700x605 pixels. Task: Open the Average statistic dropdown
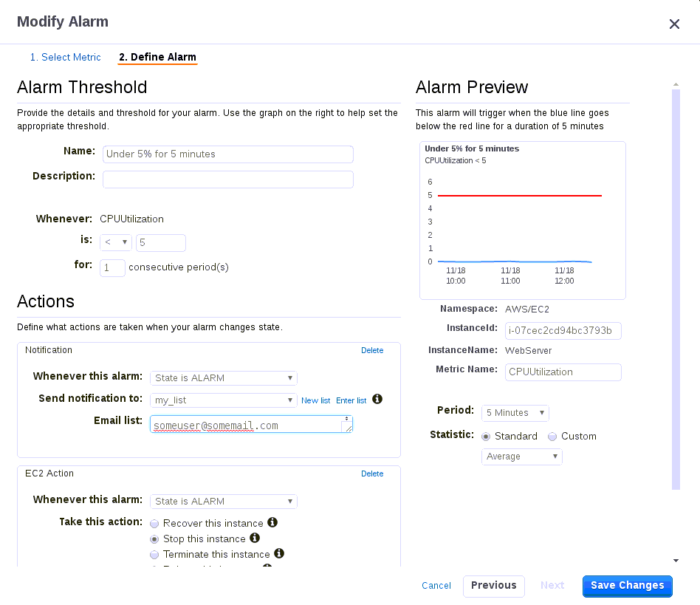521,457
